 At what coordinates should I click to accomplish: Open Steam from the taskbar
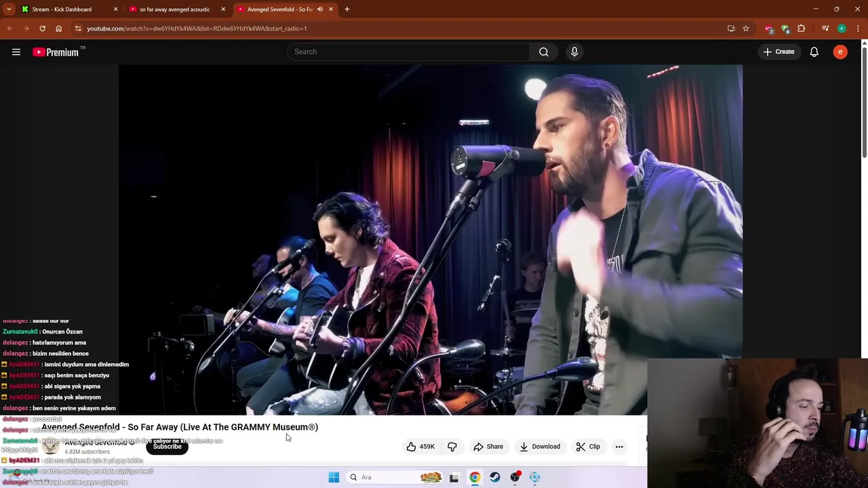click(495, 477)
